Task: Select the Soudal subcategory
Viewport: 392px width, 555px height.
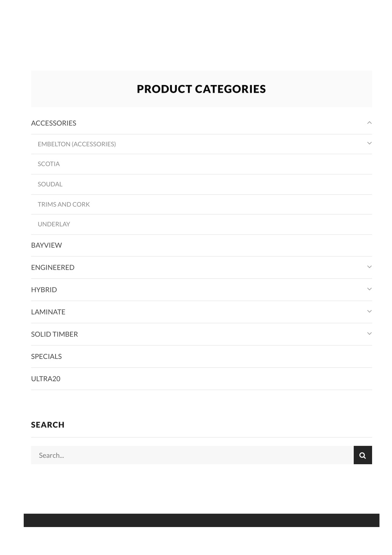Action: pyautogui.click(x=50, y=184)
